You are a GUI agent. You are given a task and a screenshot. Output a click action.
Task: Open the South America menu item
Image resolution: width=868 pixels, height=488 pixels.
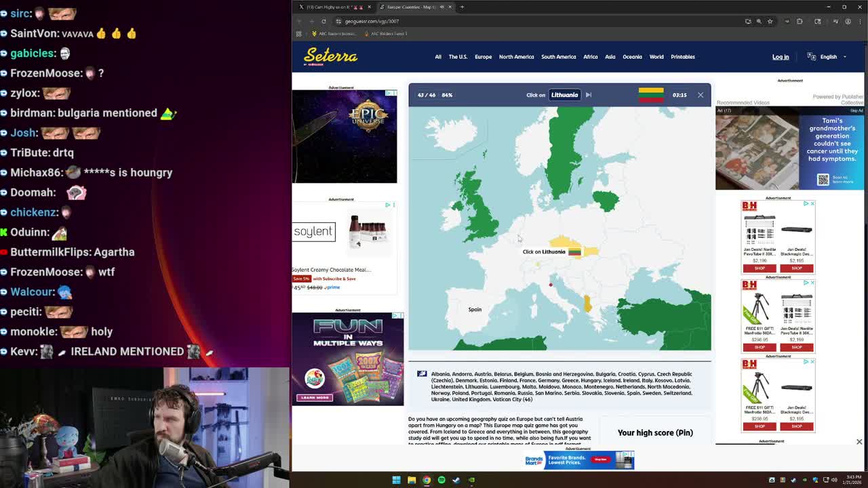click(x=558, y=57)
